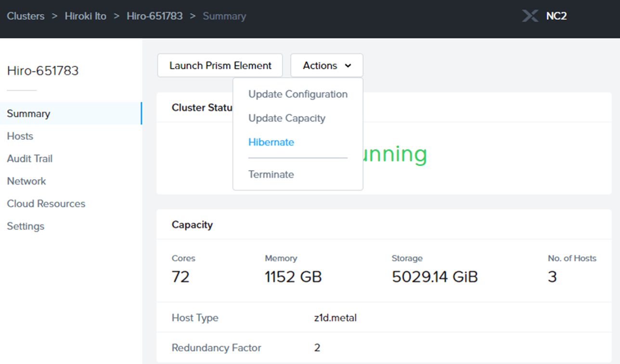
Task: Click Hiro-651783 breadcrumb link
Action: [155, 16]
